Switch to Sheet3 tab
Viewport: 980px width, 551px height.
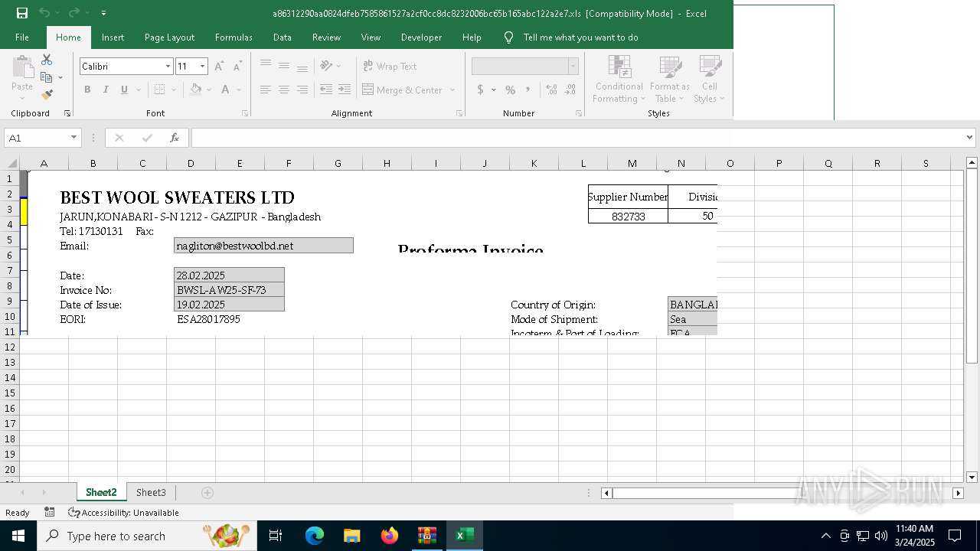151,492
